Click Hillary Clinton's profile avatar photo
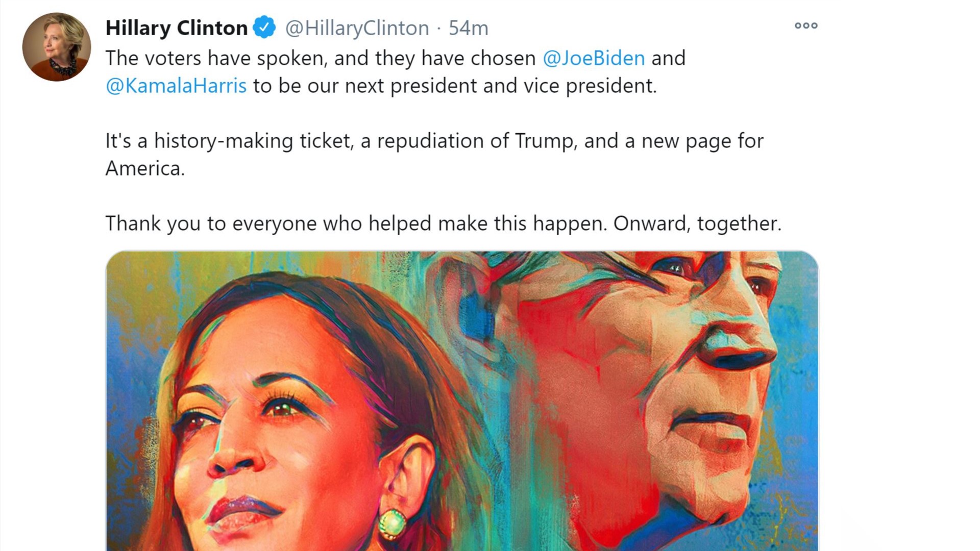980x551 pixels. pyautogui.click(x=57, y=47)
